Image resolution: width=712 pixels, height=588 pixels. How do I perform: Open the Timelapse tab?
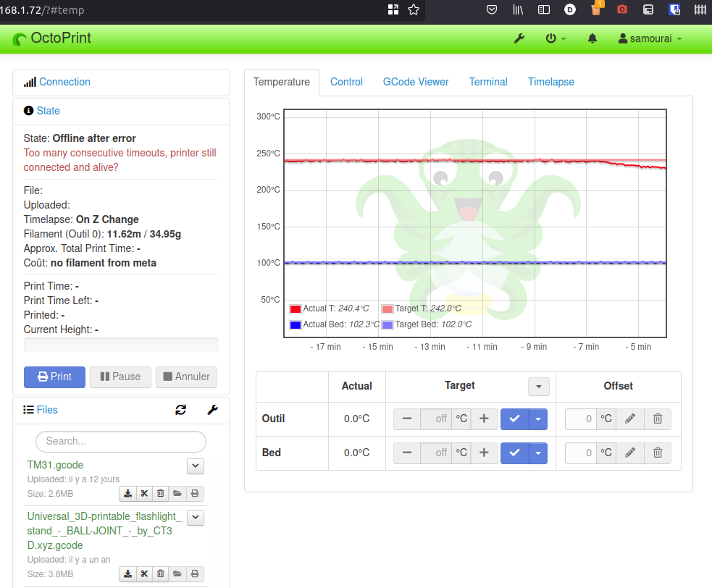coord(550,82)
